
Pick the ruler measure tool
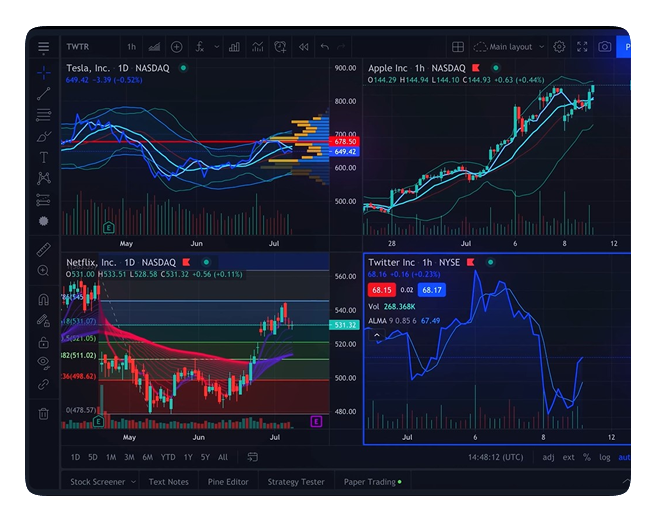point(44,249)
